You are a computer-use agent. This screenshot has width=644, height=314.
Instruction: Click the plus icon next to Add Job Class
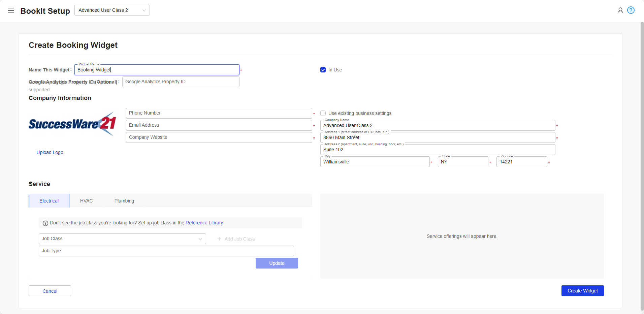pos(219,239)
